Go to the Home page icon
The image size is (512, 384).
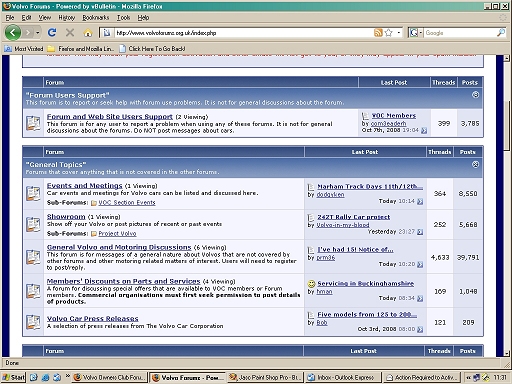tap(88, 33)
